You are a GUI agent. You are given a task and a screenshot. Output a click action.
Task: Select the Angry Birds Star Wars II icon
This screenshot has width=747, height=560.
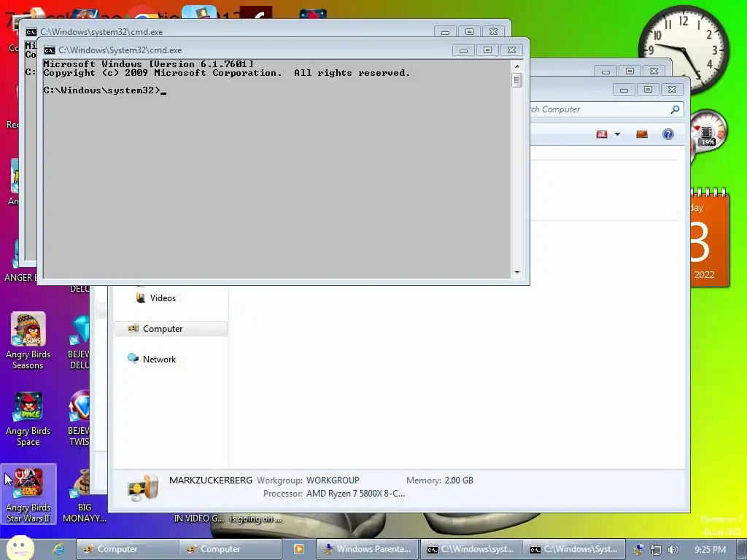(28, 494)
